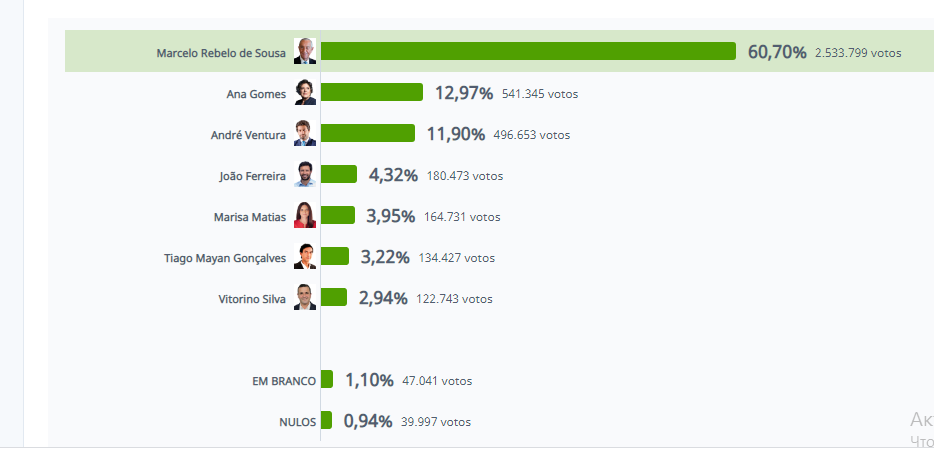Viewport: 934px width, 449px height.
Task: Select André Ventura's portrait thumbnail
Action: [305, 134]
